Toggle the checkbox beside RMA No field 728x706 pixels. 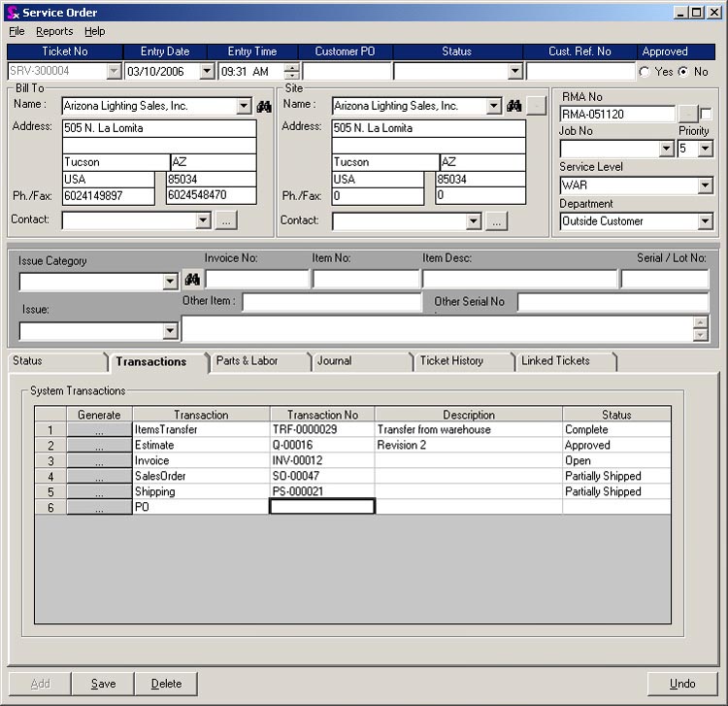(x=706, y=115)
